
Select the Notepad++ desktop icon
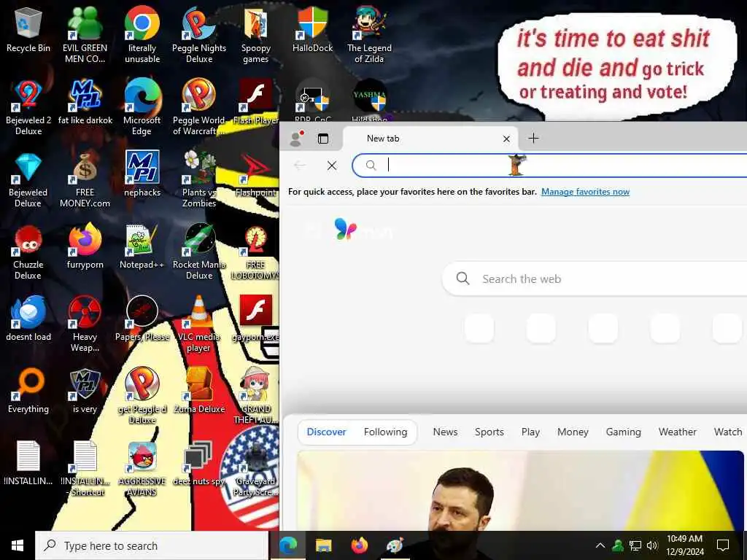[x=142, y=246]
